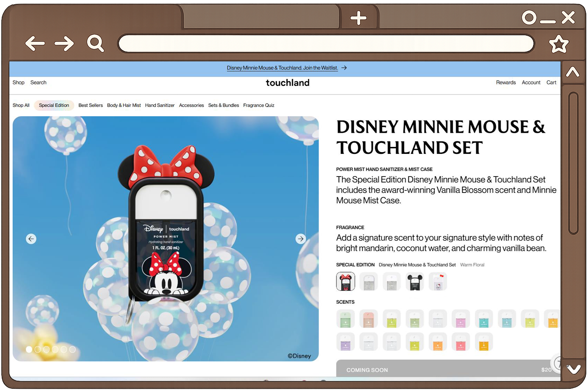This screenshot has height=391, width=588.
Task: Choose the coral red scent swatch
Action: click(461, 342)
